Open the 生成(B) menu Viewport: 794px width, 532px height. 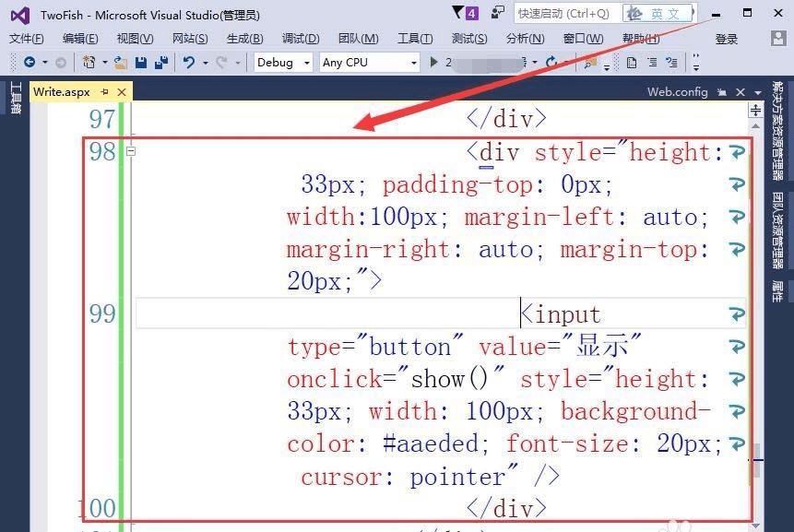point(244,39)
